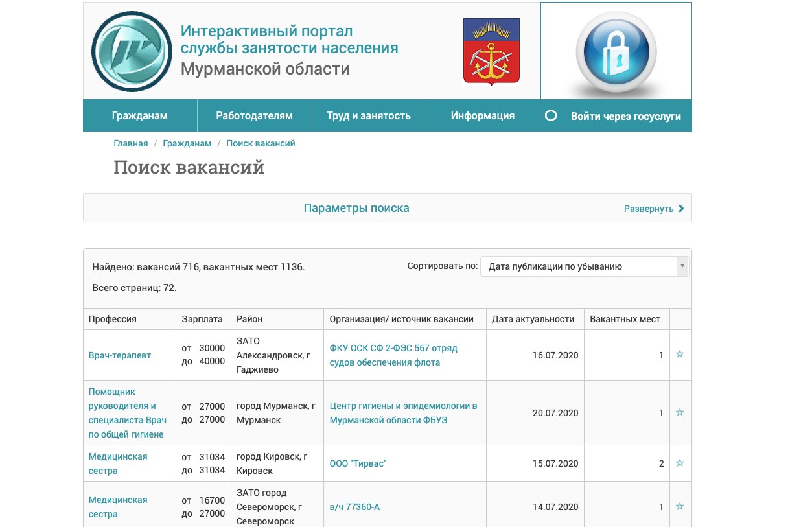
Task: Click the Murmansk region coat of arms
Action: 491,51
